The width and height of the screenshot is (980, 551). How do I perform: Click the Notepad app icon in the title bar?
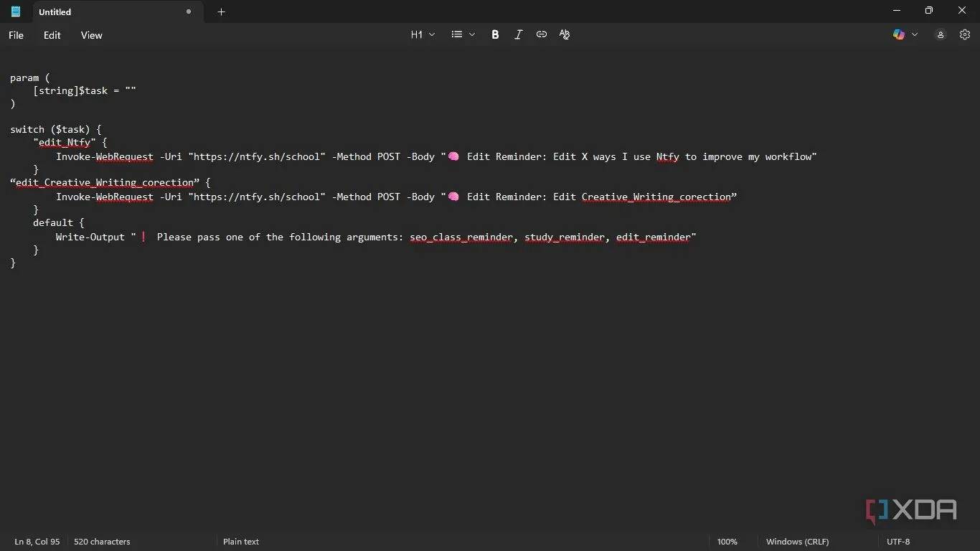15,11
